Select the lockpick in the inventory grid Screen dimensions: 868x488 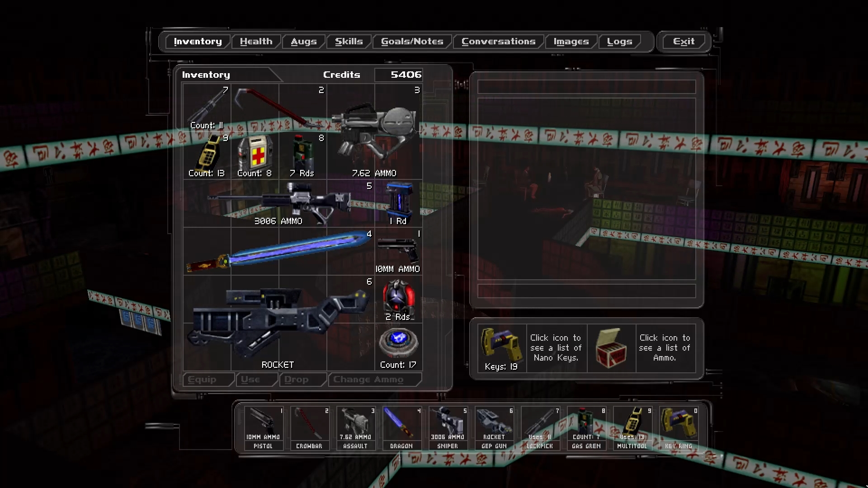[207, 108]
